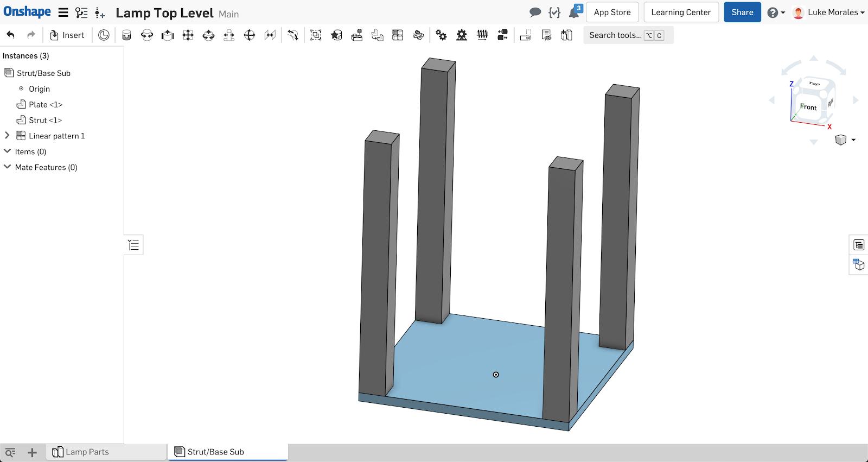The image size is (868, 462).
Task: Switch to the Lamp Parts tab
Action: click(87, 452)
